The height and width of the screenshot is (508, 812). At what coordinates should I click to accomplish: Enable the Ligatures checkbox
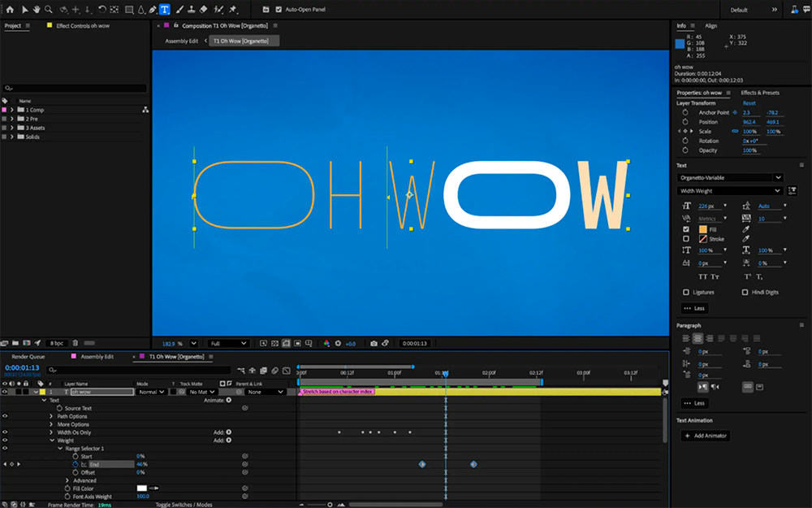[x=686, y=292]
